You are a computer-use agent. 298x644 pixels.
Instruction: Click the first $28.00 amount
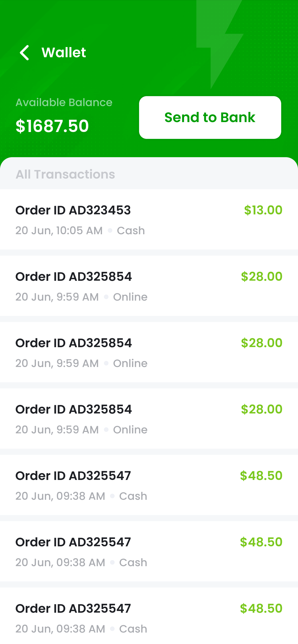(262, 277)
